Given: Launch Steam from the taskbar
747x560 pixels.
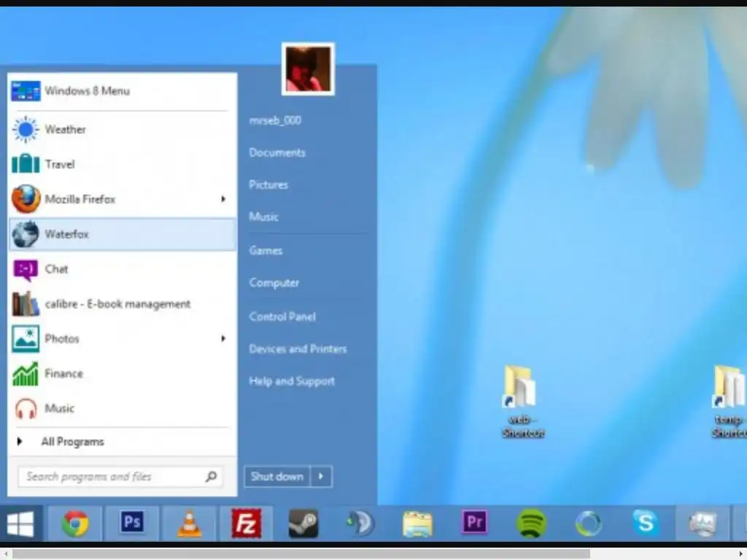Looking at the screenshot, I should (x=303, y=524).
